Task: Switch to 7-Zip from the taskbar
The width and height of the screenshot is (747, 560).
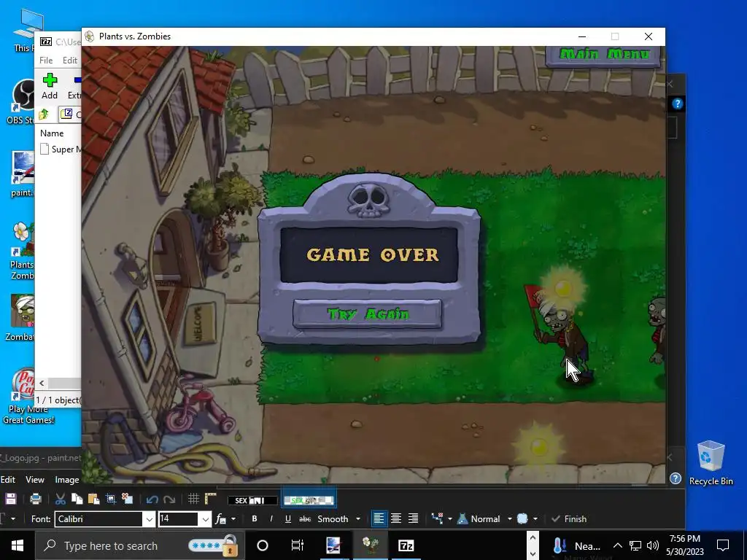Action: 406,545
